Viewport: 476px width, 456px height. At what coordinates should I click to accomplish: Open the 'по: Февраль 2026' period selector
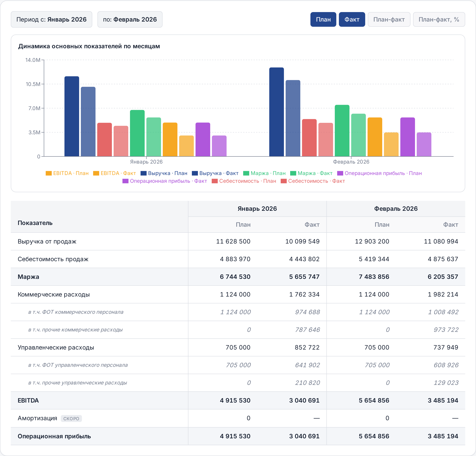click(130, 19)
